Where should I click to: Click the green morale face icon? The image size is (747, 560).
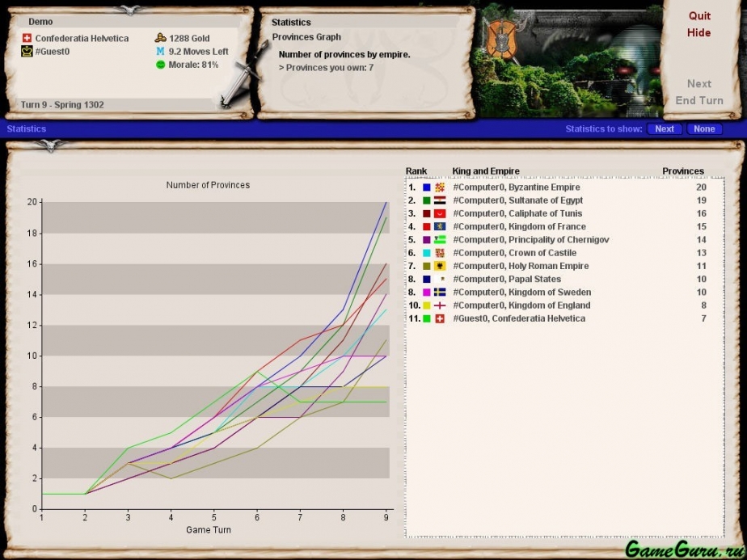161,65
